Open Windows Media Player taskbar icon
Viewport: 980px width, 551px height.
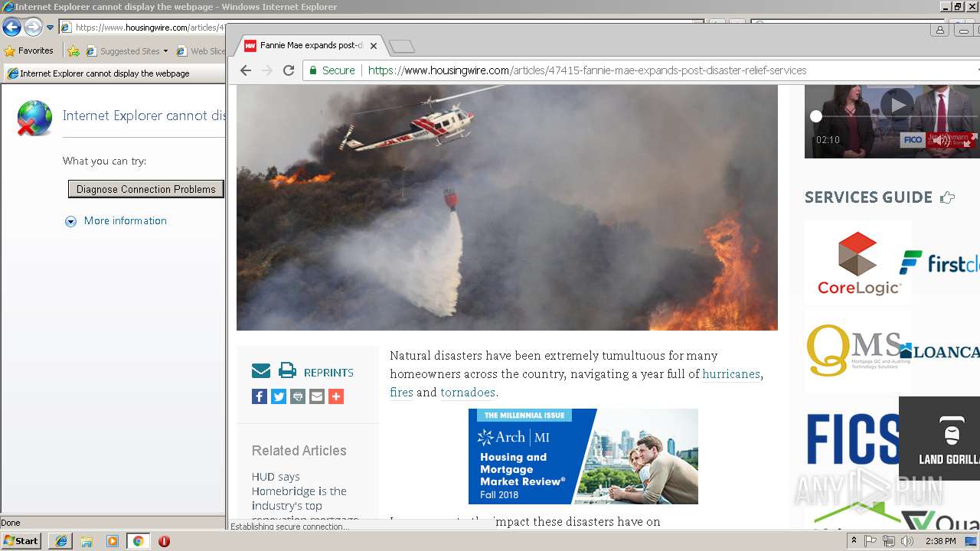pyautogui.click(x=113, y=541)
